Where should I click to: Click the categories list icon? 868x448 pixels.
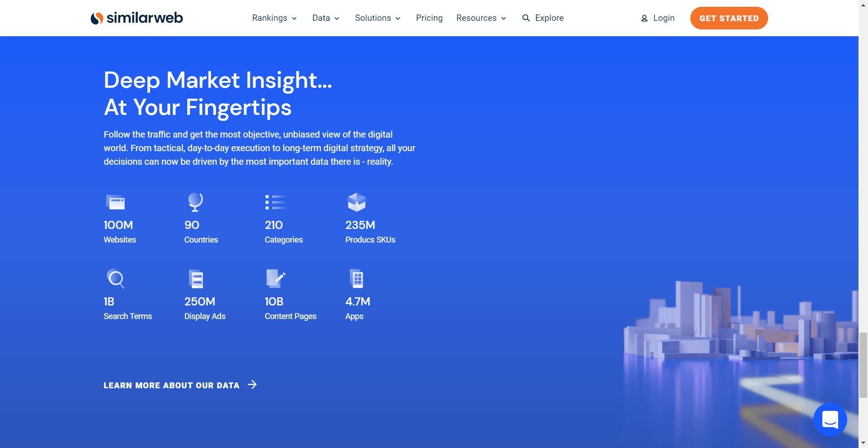(x=275, y=202)
